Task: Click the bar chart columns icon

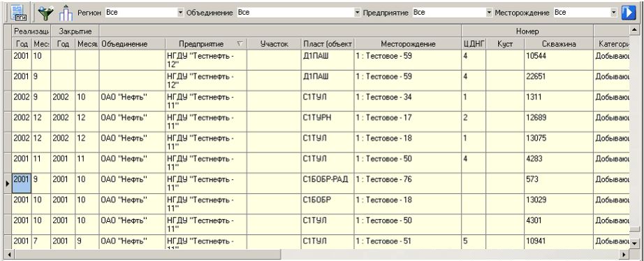Action: pos(66,13)
